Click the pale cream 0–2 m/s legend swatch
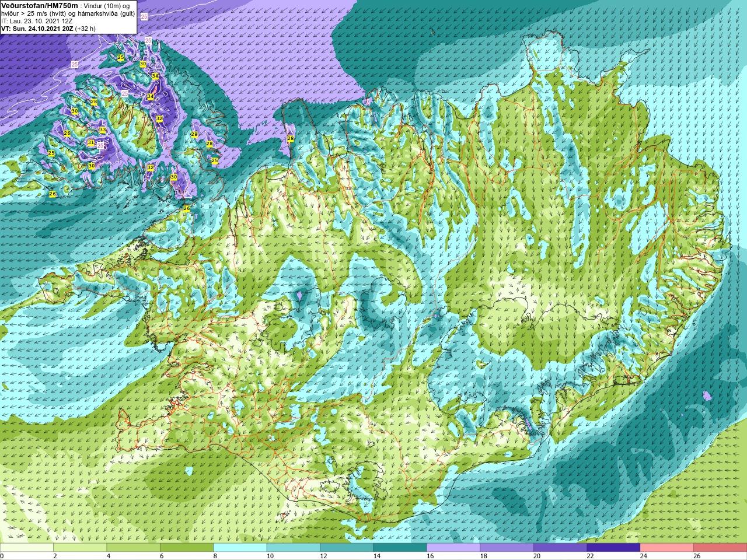The width and height of the screenshot is (747, 560). [27, 548]
